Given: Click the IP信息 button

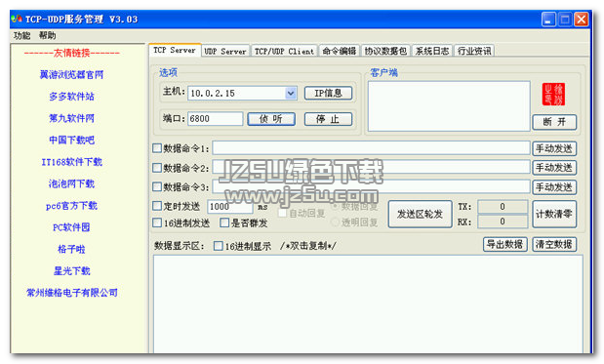Looking at the screenshot, I should [328, 93].
